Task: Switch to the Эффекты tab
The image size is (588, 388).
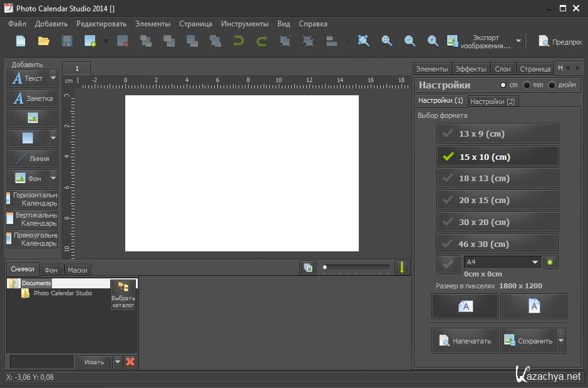Action: pos(470,69)
